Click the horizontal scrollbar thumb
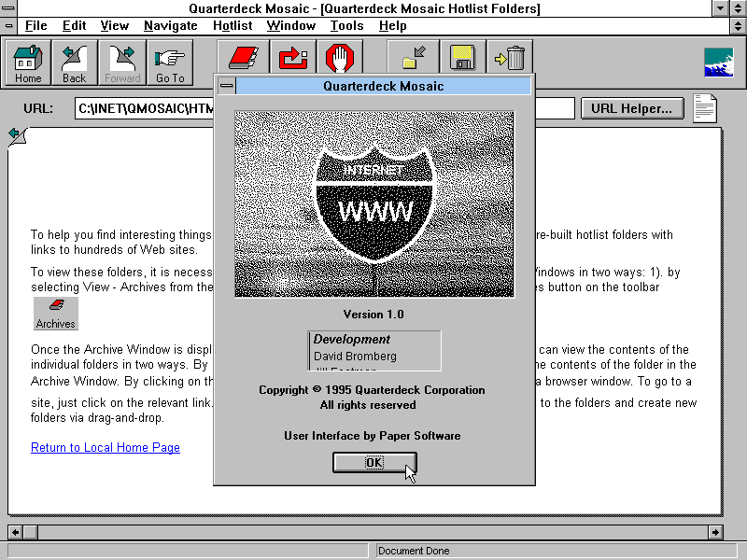This screenshot has height=560, width=747. pyautogui.click(x=30, y=532)
